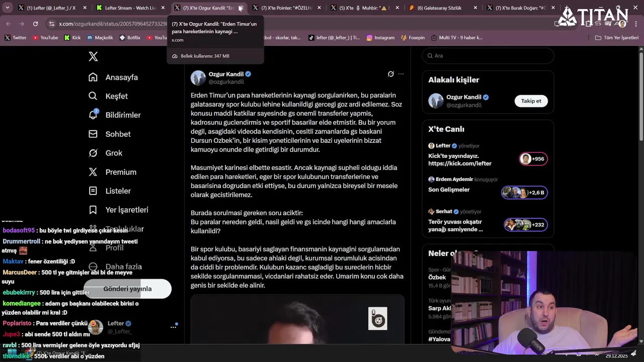Open site info icon in address bar
This screenshot has height=362, width=644.
(52, 24)
